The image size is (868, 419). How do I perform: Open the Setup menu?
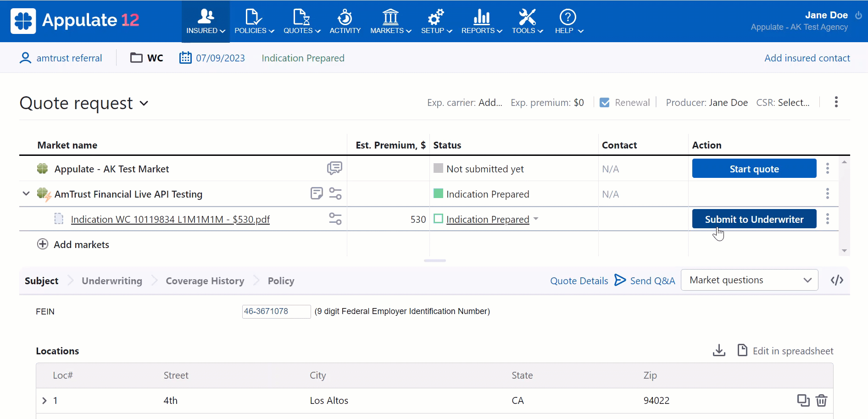[436, 22]
